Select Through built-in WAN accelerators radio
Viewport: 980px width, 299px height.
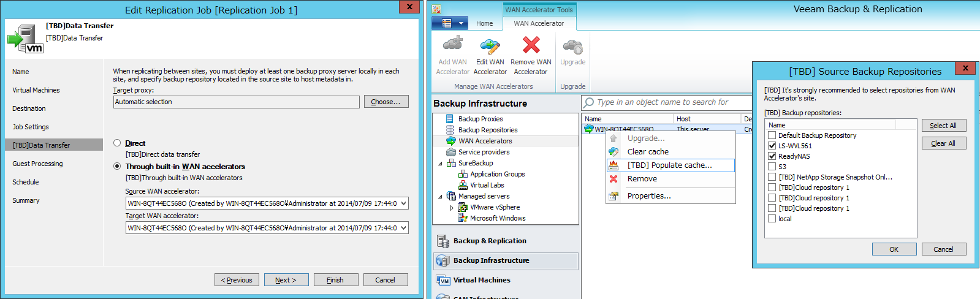point(117,166)
